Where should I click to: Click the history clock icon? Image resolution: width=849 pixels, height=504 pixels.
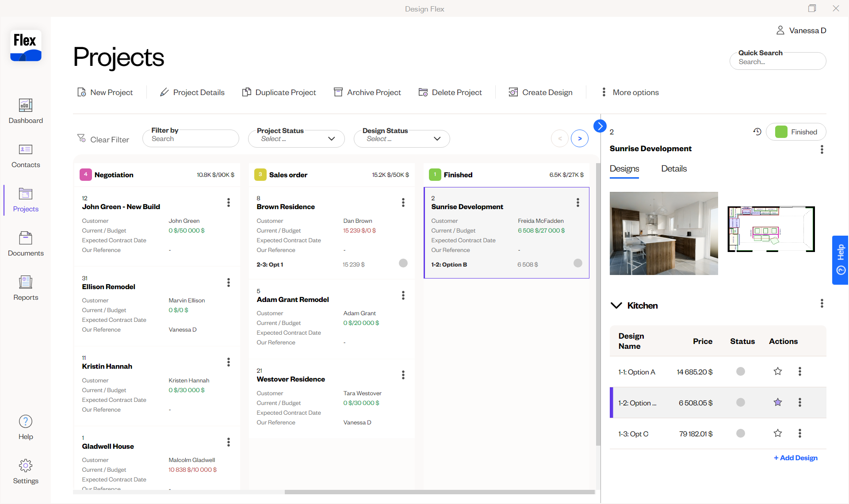[757, 132]
